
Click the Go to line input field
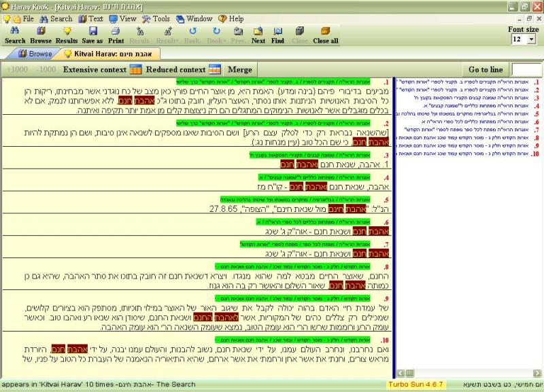click(526, 69)
